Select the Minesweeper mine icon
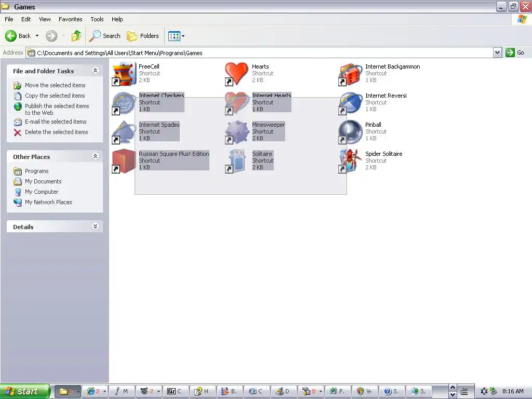Image resolution: width=532 pixels, height=399 pixels. [x=236, y=132]
